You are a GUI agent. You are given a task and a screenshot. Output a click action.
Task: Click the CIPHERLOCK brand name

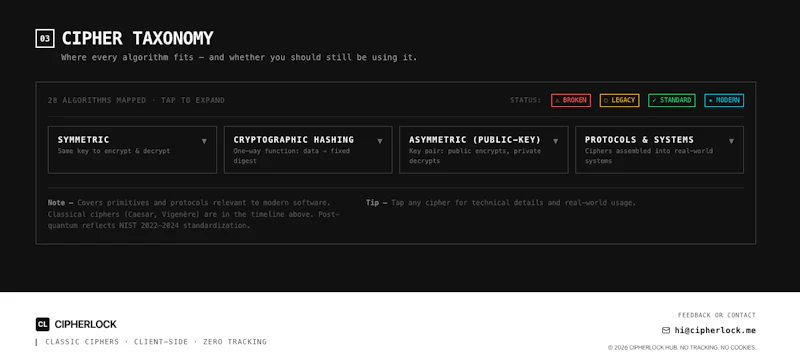click(x=86, y=324)
